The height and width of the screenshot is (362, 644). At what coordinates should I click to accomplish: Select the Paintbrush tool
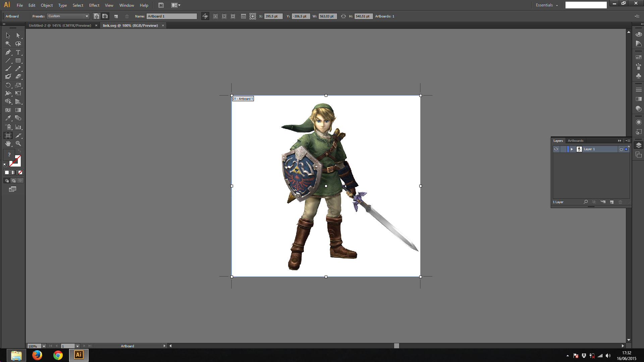[x=8, y=68]
